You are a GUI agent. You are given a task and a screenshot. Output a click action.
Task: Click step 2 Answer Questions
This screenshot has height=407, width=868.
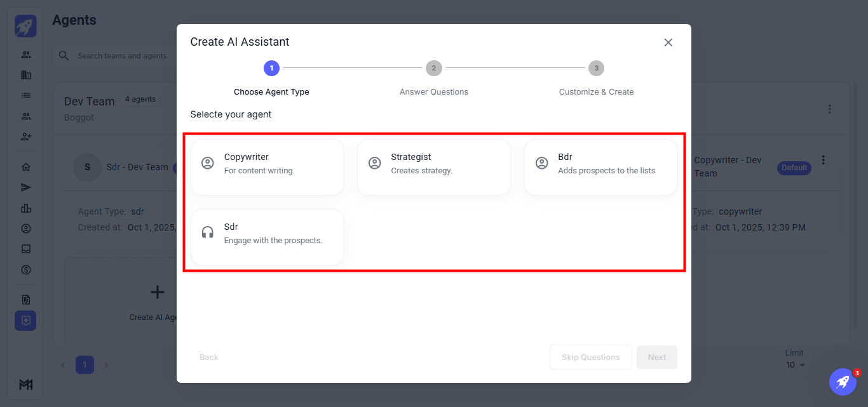point(434,69)
